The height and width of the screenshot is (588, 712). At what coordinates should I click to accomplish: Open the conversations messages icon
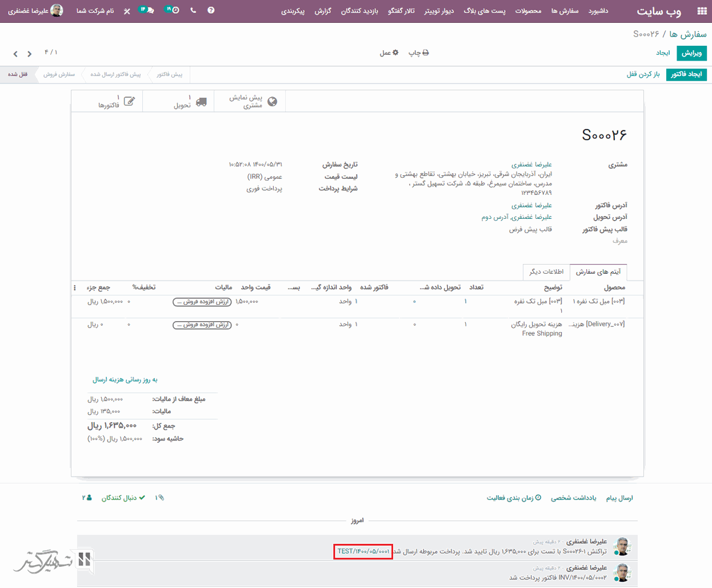point(147,10)
